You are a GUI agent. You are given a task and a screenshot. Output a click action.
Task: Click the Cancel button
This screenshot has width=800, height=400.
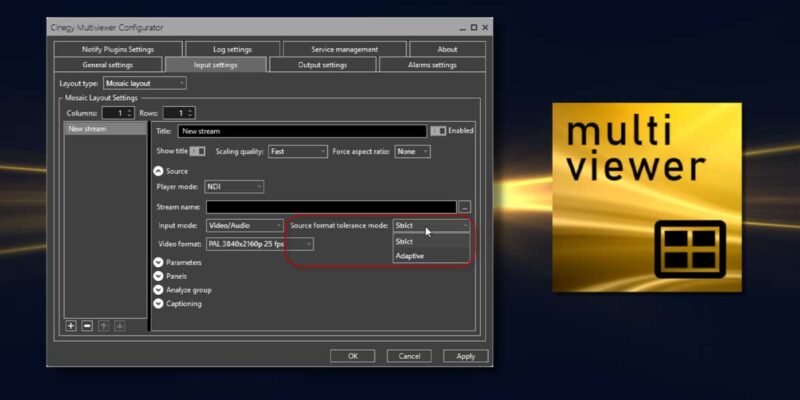pyautogui.click(x=409, y=356)
